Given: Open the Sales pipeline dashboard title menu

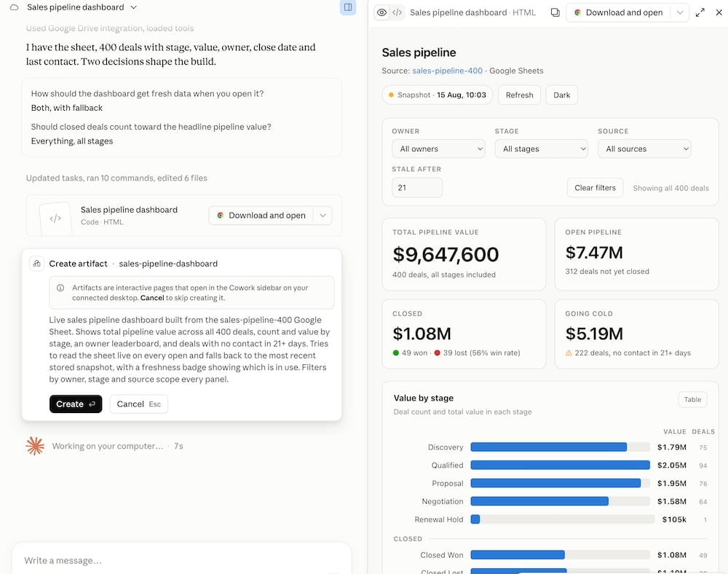Looking at the screenshot, I should pos(82,7).
